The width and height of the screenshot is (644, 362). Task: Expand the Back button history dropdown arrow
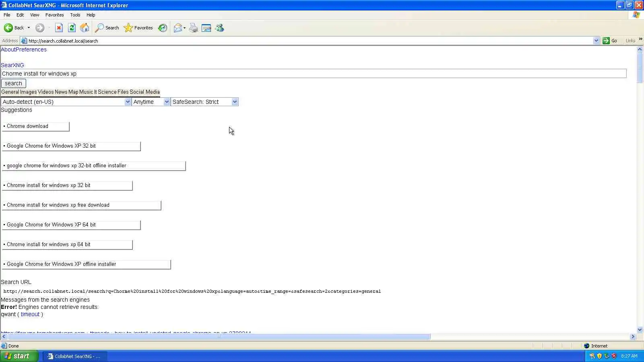click(29, 28)
